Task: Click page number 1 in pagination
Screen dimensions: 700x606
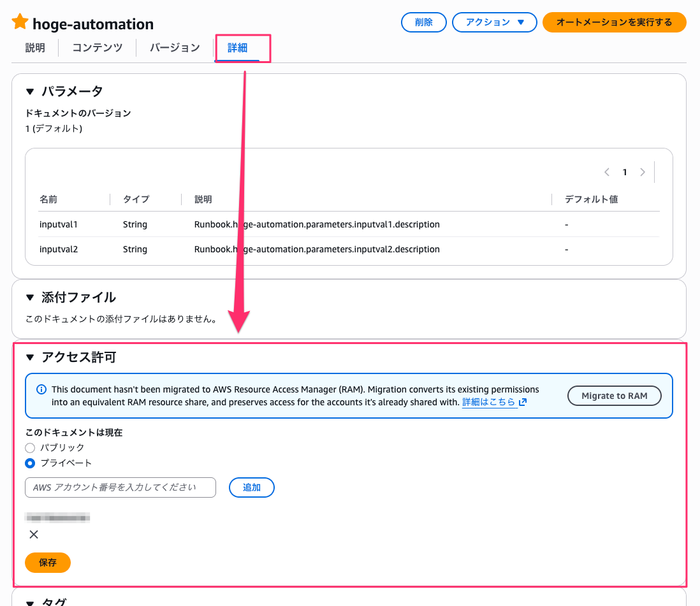Action: click(x=625, y=172)
